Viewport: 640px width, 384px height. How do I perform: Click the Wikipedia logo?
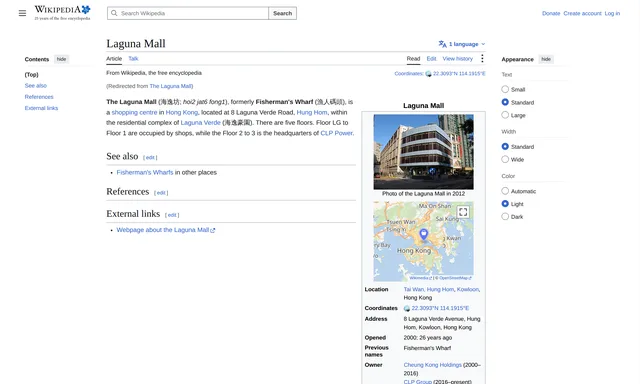[62, 13]
